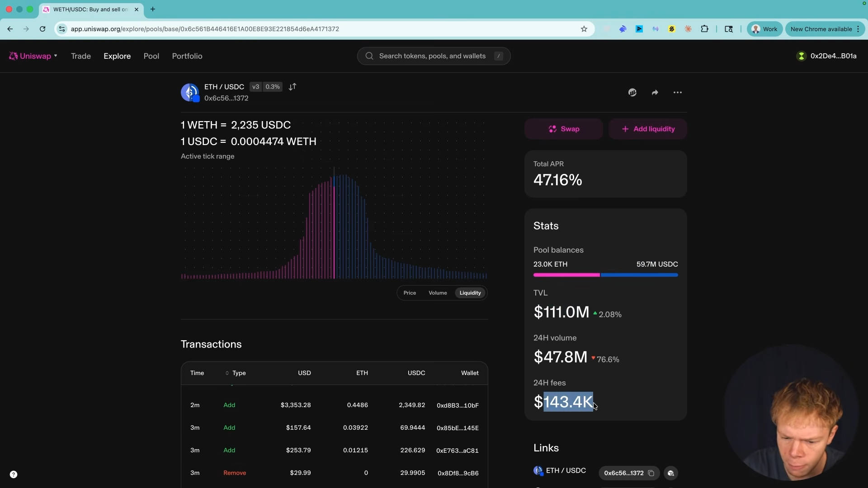Click the help question mark icon
The height and width of the screenshot is (488, 868).
[14, 474]
